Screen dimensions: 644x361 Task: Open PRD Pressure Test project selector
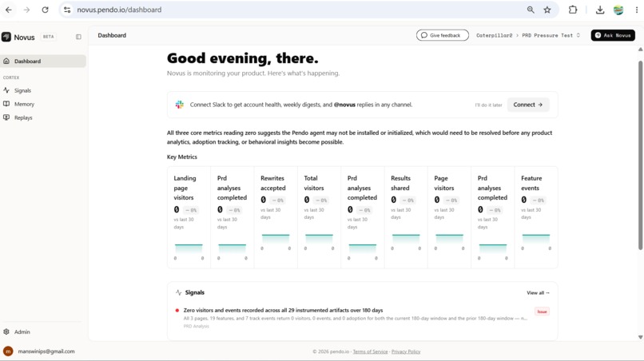551,35
